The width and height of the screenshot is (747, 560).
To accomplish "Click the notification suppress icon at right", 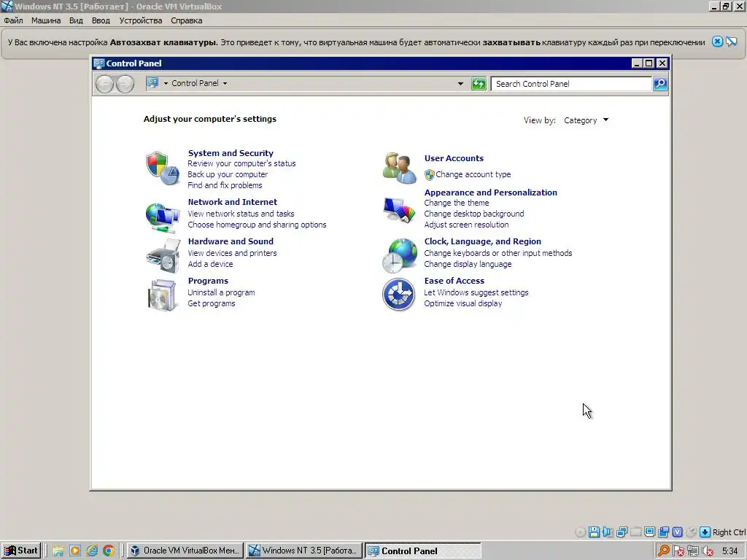I will pyautogui.click(x=731, y=42).
